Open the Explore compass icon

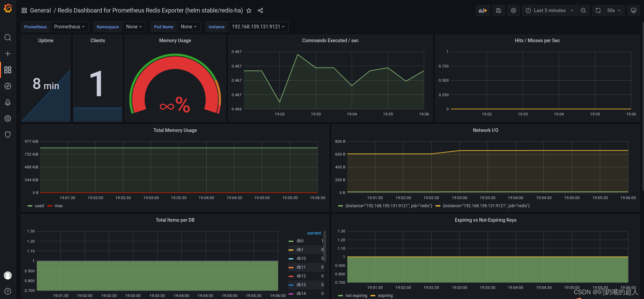point(8,86)
